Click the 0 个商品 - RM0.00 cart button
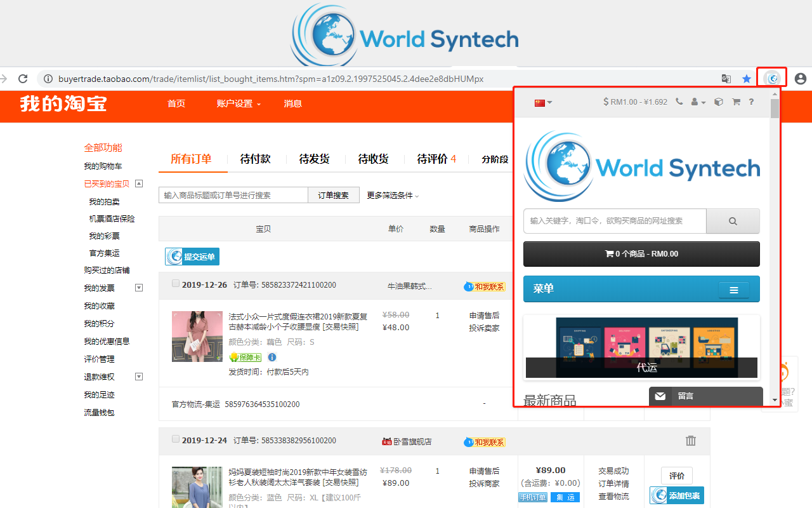The width and height of the screenshot is (812, 508). (641, 254)
